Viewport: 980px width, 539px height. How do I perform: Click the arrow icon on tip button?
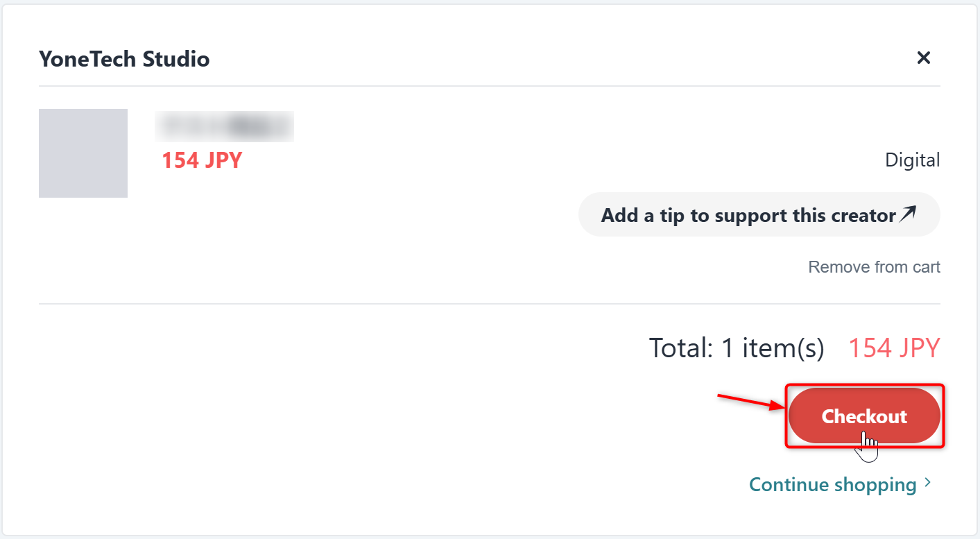(908, 214)
